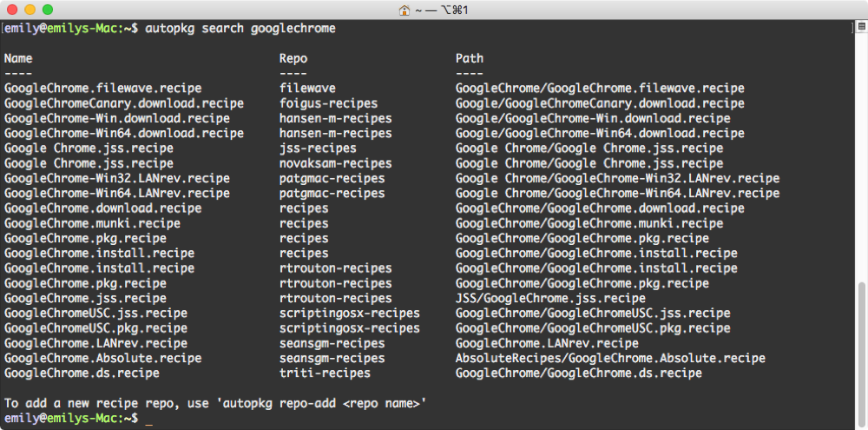Click GoogleChromeCanary.download.recipe in Name column
This screenshot has width=868, height=430.
coord(124,103)
